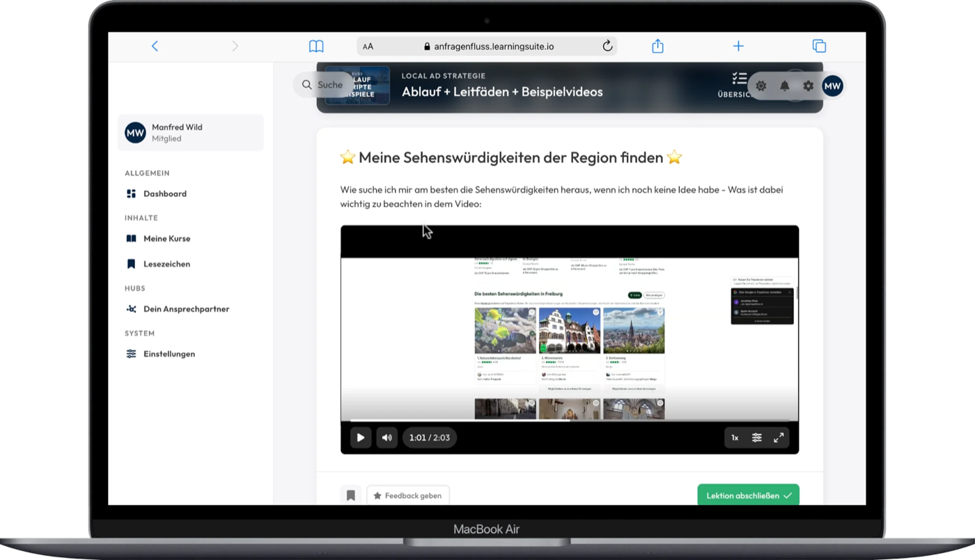Seek on the video progress bar
This screenshot has width=975, height=560.
click(x=569, y=420)
